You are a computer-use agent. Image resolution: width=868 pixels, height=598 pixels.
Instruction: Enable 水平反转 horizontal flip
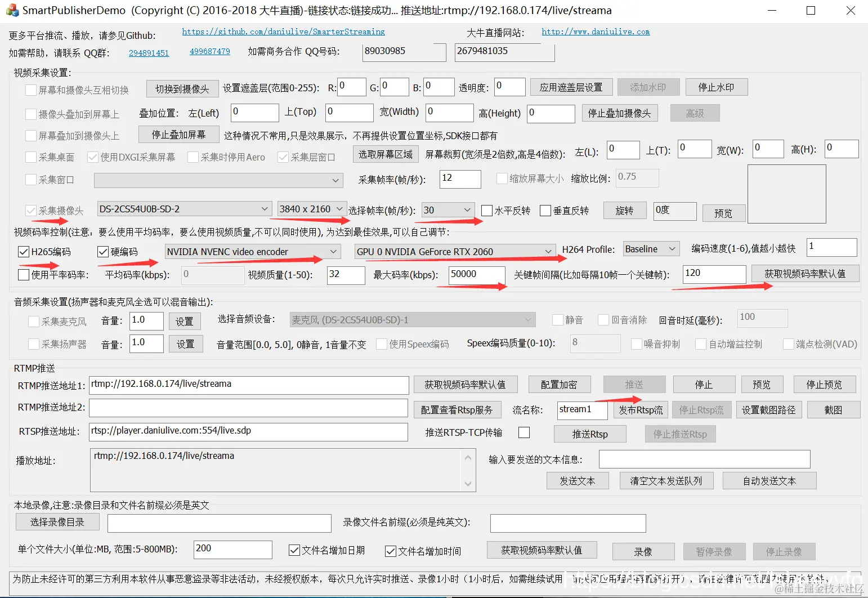coord(486,211)
